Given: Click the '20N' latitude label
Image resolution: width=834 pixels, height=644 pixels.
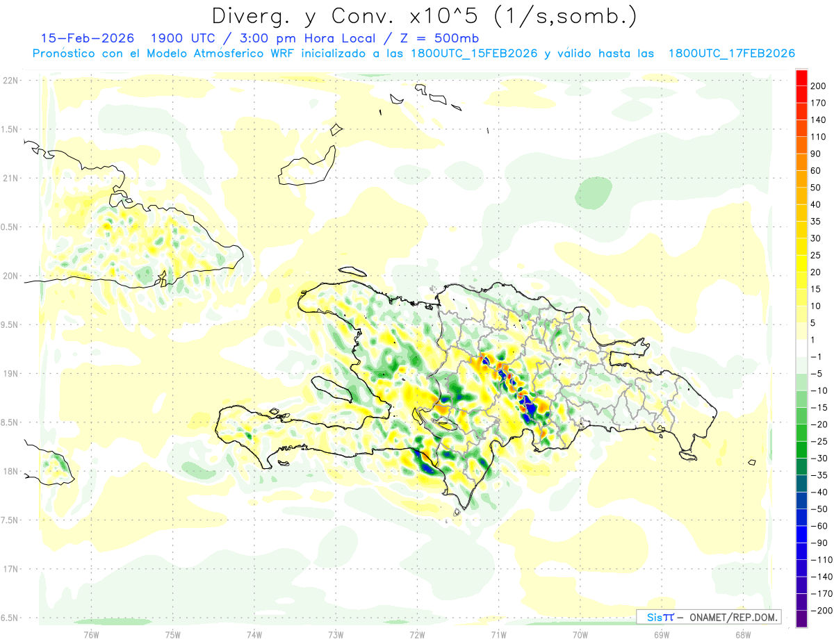Looking at the screenshot, I should [x=10, y=276].
